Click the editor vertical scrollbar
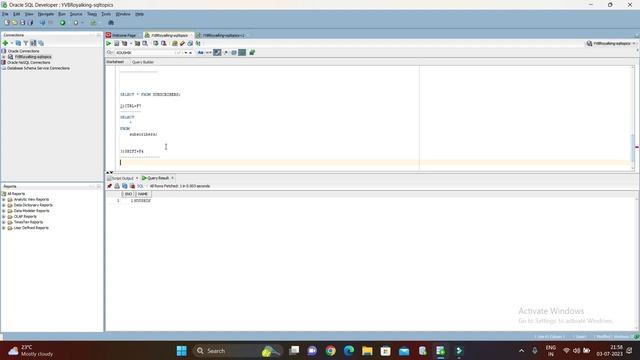 (633, 148)
